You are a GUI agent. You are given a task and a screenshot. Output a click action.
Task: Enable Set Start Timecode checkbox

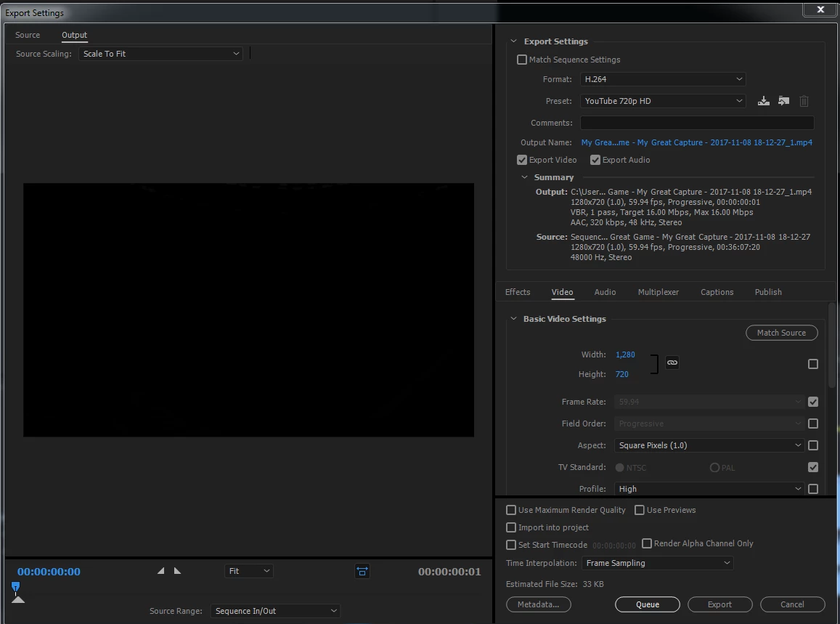[x=511, y=545]
